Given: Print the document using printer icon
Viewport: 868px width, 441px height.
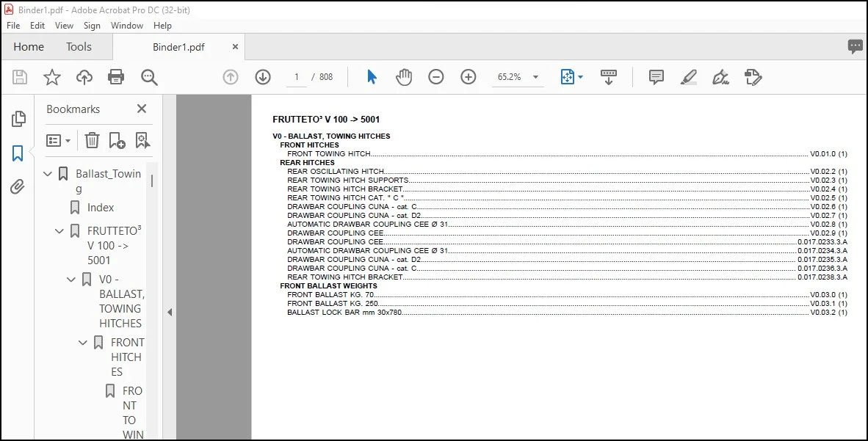Looking at the screenshot, I should point(116,77).
